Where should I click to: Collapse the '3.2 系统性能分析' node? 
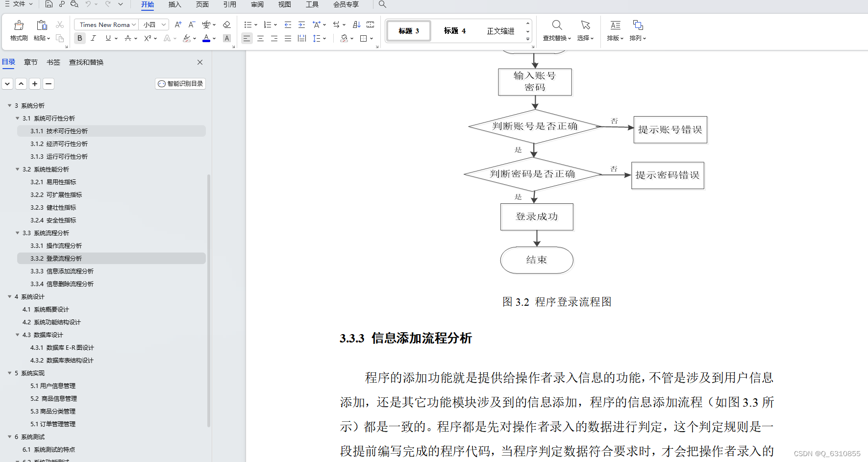pyautogui.click(x=17, y=169)
